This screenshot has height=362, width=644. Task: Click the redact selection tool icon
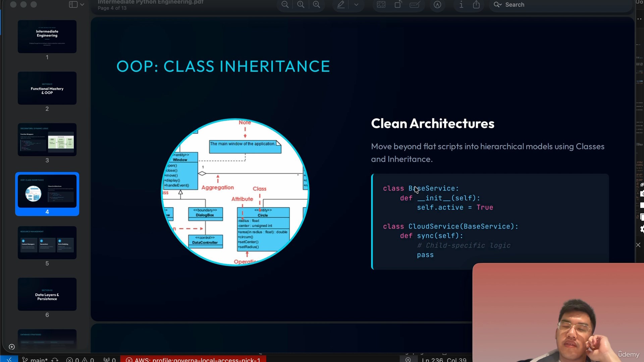381,5
